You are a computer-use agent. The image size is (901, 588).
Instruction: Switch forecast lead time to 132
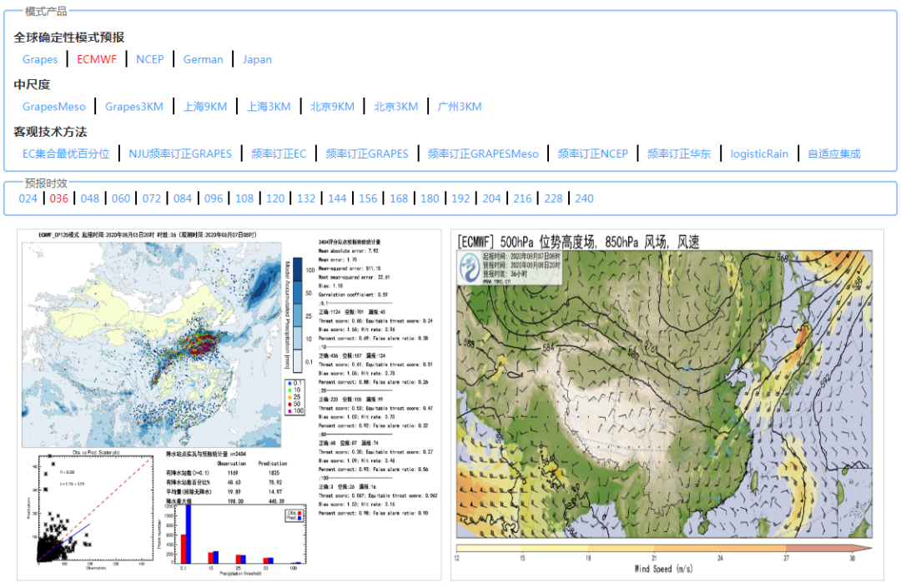coord(306,199)
